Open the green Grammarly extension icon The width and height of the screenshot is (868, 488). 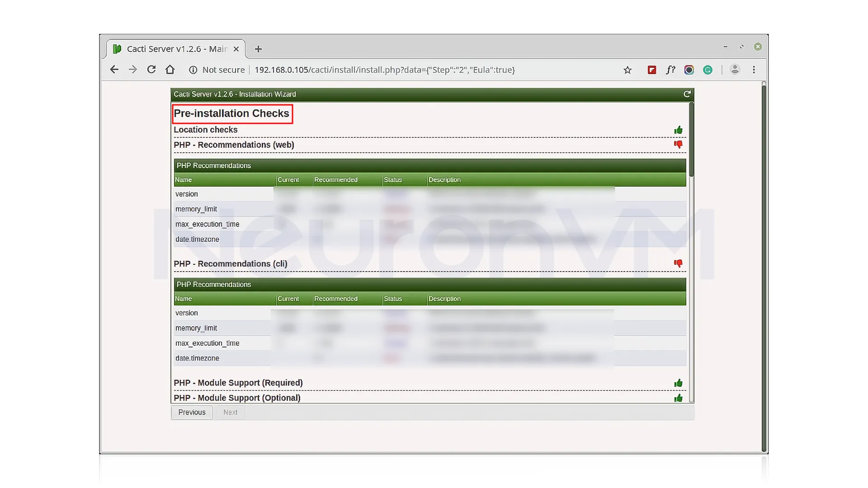tap(708, 70)
